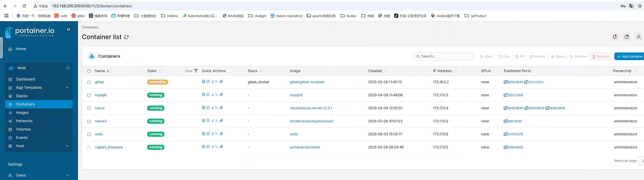Sort containers by Image column
The image size is (644, 180).
298,71
